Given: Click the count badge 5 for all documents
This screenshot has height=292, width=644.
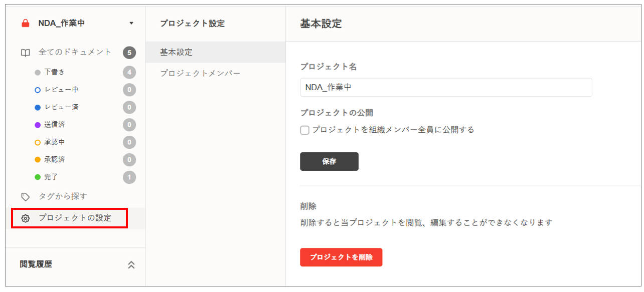Looking at the screenshot, I should 129,53.
